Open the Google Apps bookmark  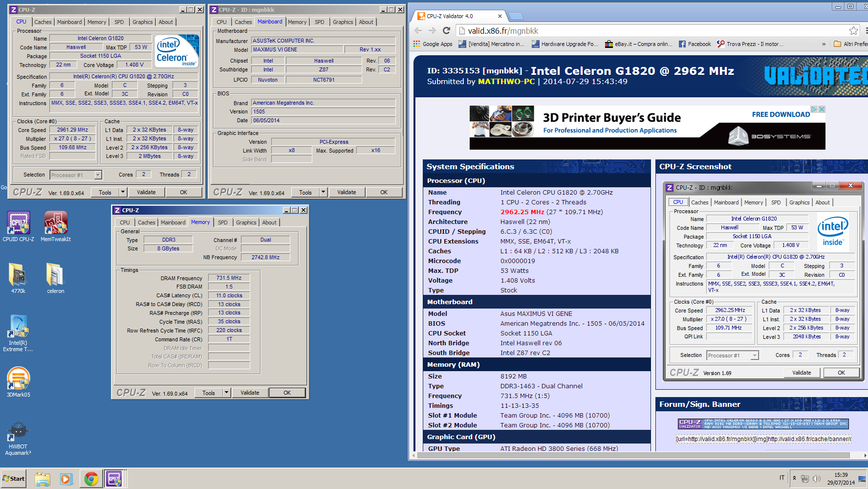pos(433,44)
